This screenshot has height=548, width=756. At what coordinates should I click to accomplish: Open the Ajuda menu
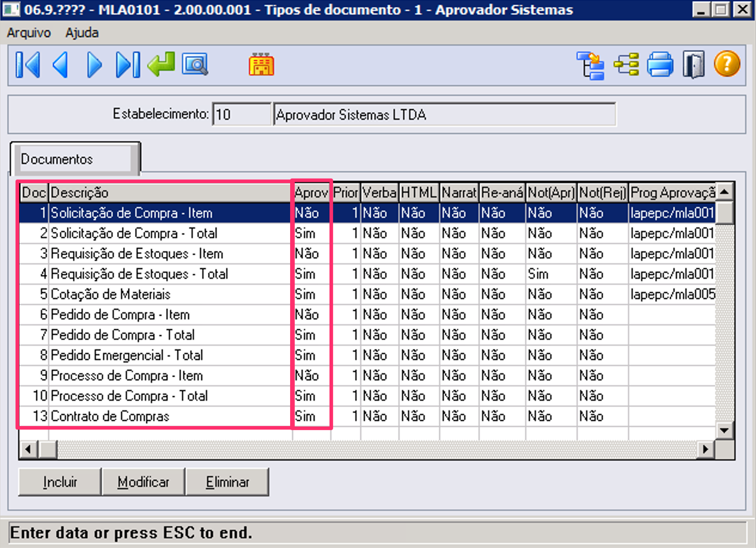[x=82, y=33]
